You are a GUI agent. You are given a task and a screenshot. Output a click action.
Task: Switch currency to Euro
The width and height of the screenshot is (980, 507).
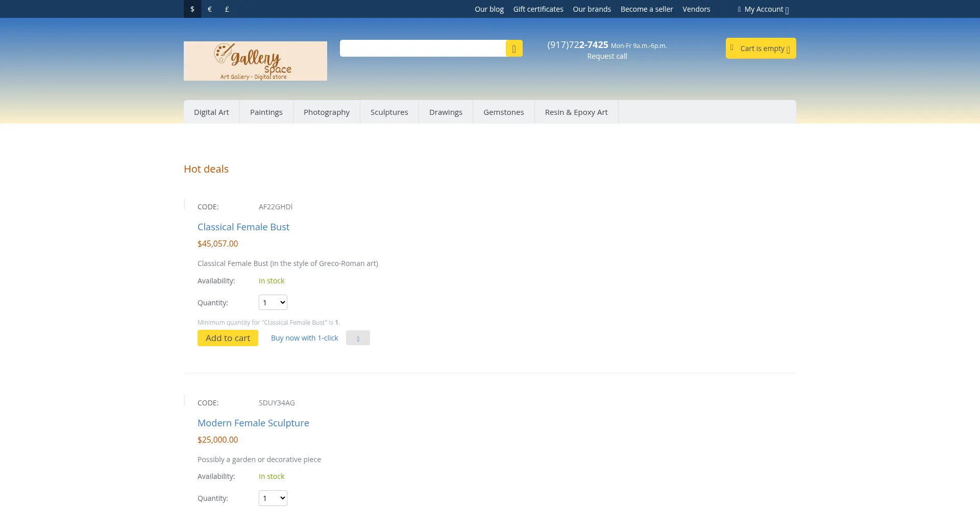(210, 9)
